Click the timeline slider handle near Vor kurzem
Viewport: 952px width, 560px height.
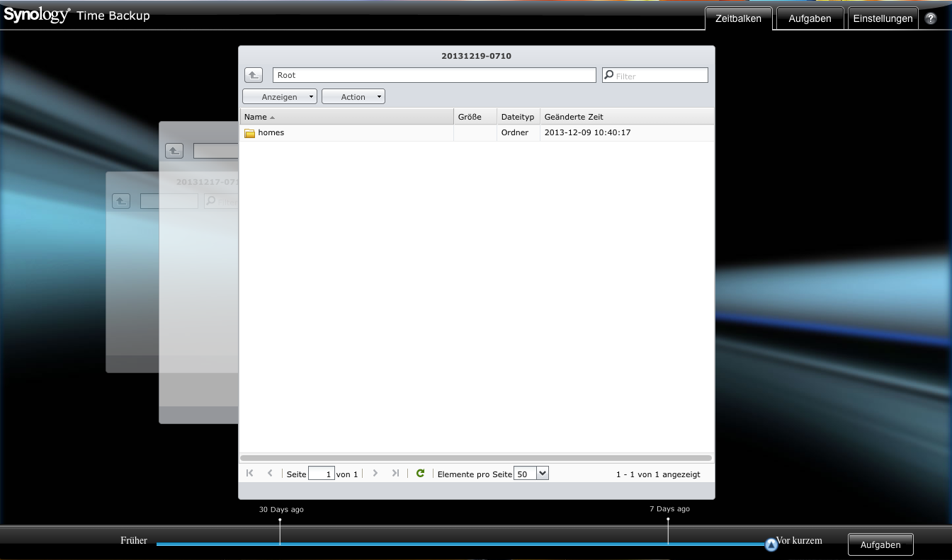coord(771,544)
